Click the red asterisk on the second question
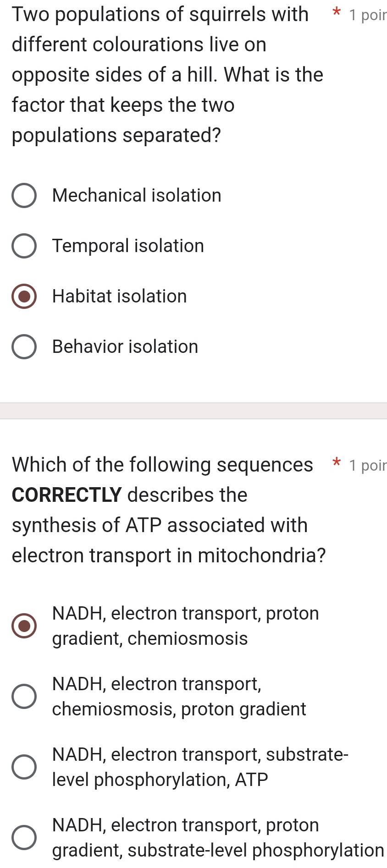Image resolution: width=387 pixels, height=868 pixels. coord(336,464)
